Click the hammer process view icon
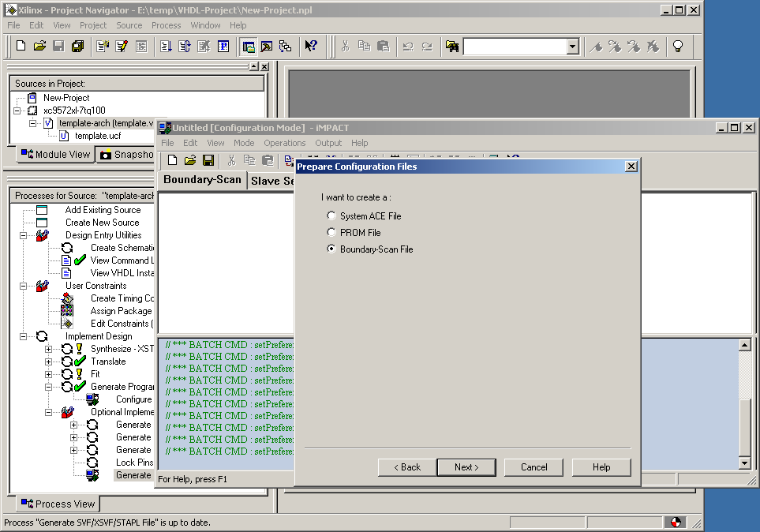Image resolution: width=760 pixels, height=532 pixels. point(267,46)
